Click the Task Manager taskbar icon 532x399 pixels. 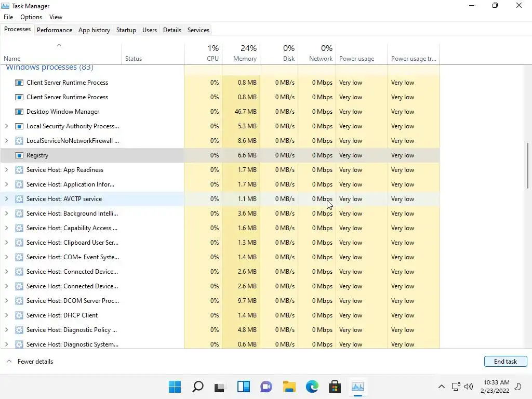coord(358,387)
